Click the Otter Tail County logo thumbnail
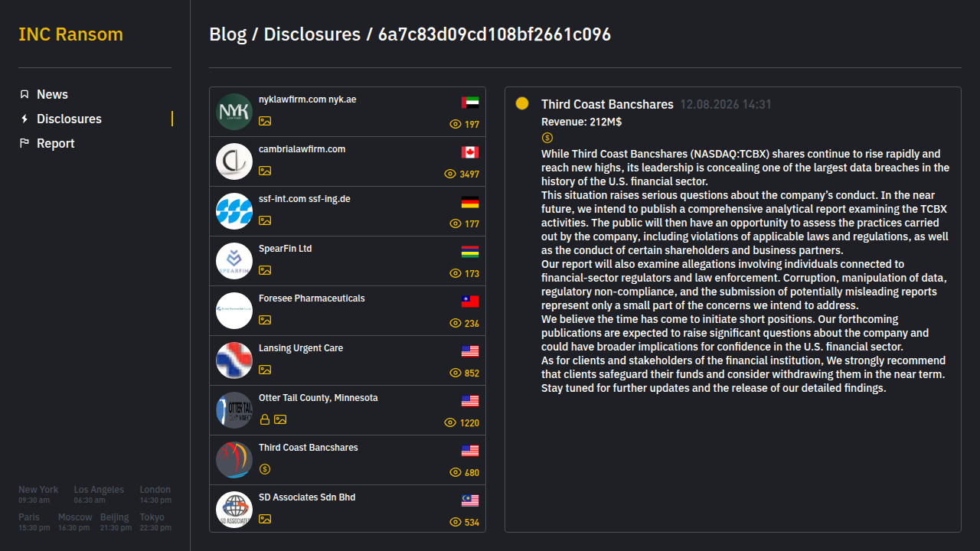The image size is (980, 551). 234,410
